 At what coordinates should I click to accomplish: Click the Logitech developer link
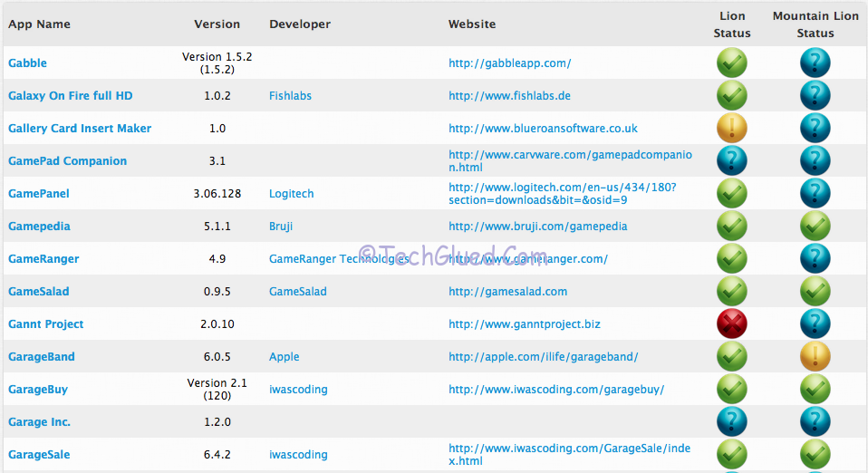pos(291,194)
